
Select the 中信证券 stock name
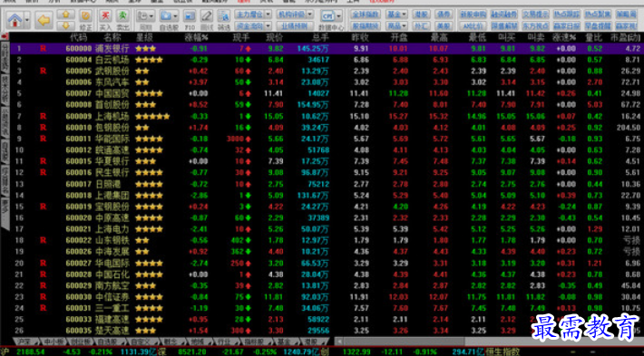tap(112, 297)
